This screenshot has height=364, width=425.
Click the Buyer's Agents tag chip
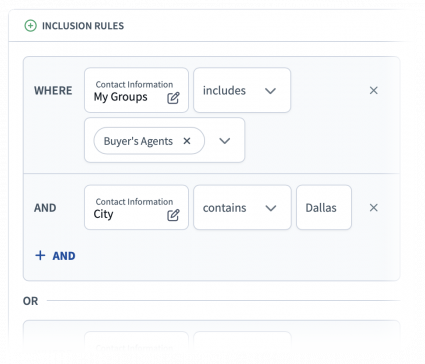[x=149, y=141]
